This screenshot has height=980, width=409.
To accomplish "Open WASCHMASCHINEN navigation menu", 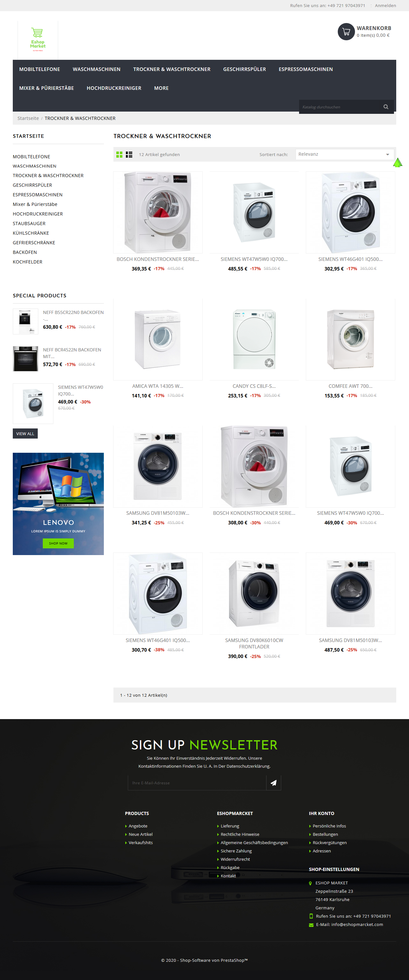I will click(x=96, y=69).
